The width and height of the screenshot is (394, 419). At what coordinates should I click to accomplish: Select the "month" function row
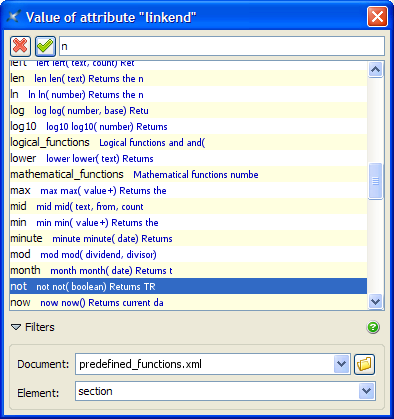pos(188,271)
